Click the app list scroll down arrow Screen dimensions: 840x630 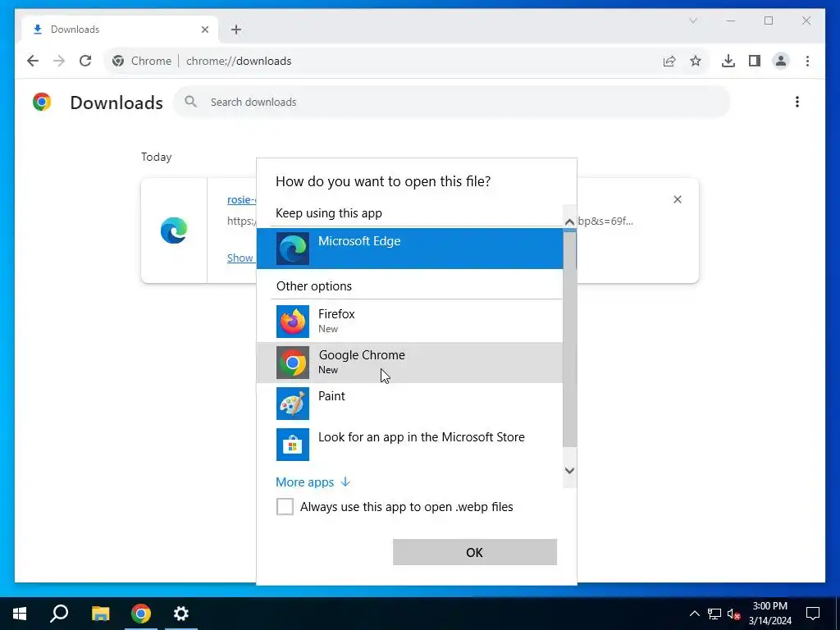click(569, 470)
